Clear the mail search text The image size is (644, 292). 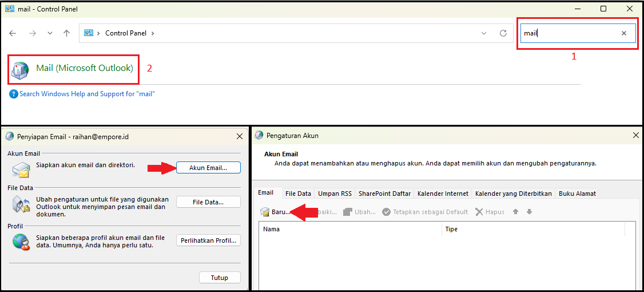pos(624,33)
